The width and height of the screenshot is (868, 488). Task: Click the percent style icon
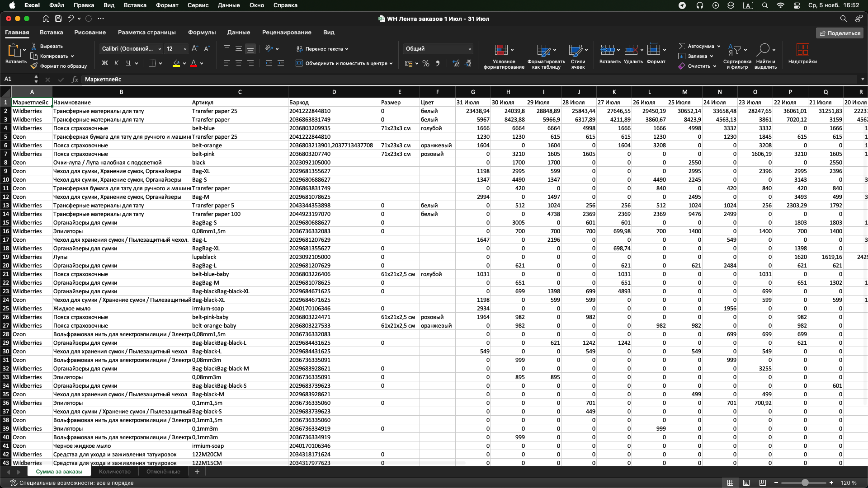[425, 64]
